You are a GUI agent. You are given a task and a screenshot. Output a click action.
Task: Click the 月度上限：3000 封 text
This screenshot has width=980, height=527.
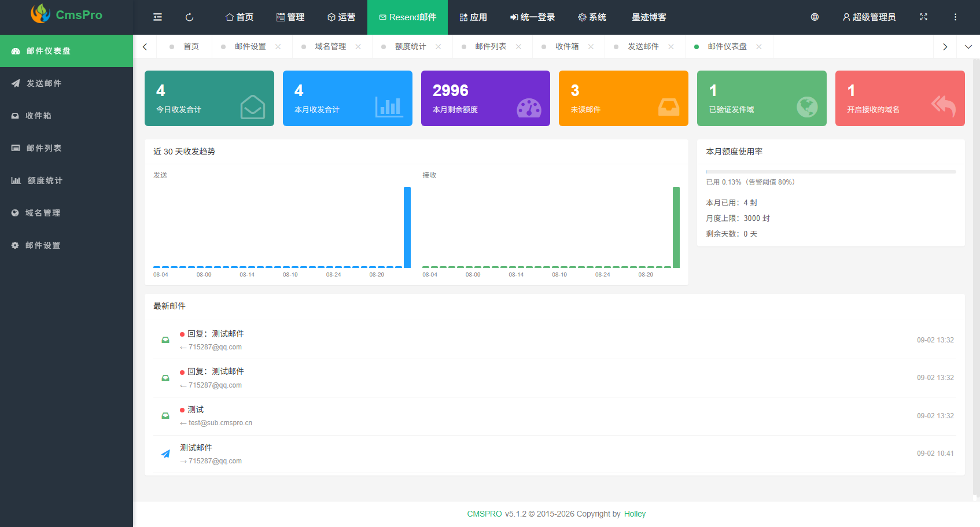point(738,218)
